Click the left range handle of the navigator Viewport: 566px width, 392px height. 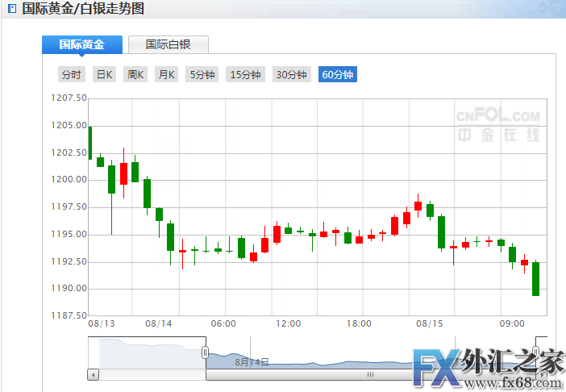[x=206, y=352]
